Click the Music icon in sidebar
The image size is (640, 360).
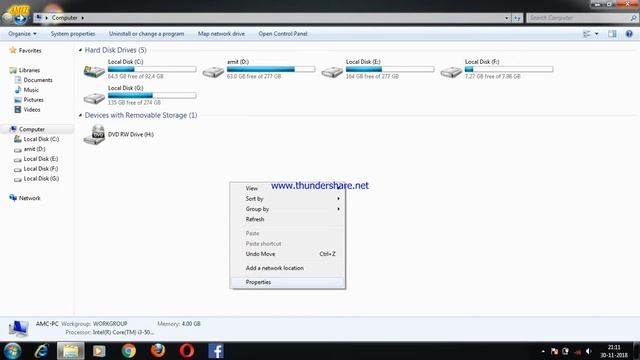(18, 90)
